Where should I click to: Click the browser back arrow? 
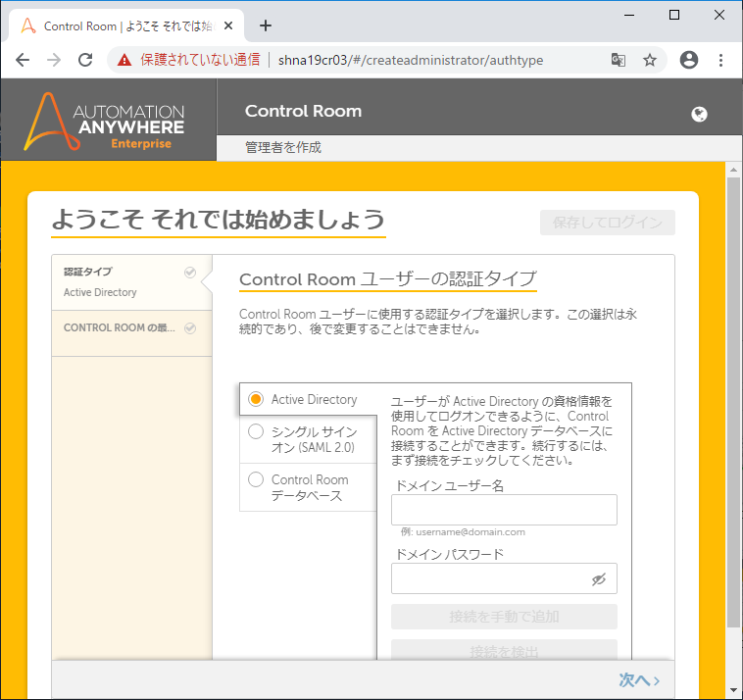(23, 60)
